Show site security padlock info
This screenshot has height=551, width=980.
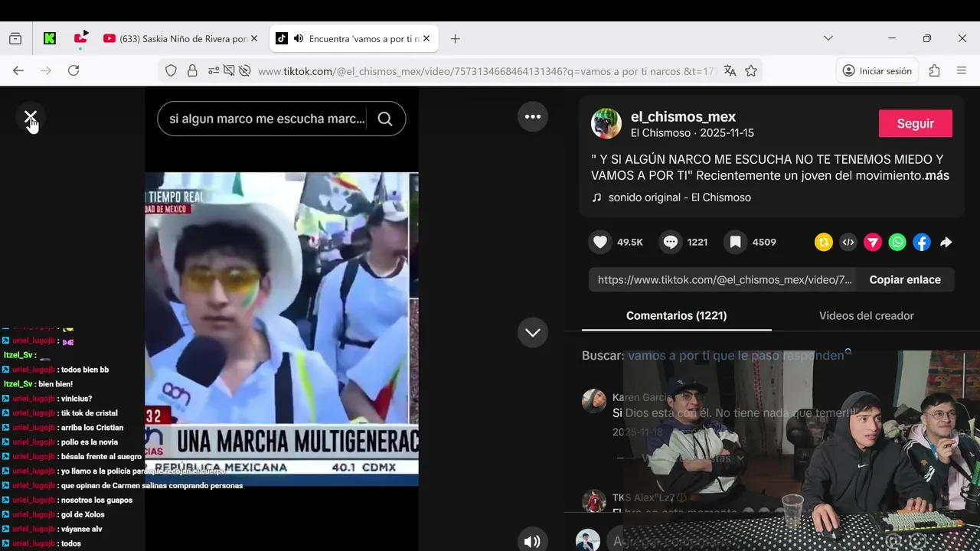click(x=192, y=70)
